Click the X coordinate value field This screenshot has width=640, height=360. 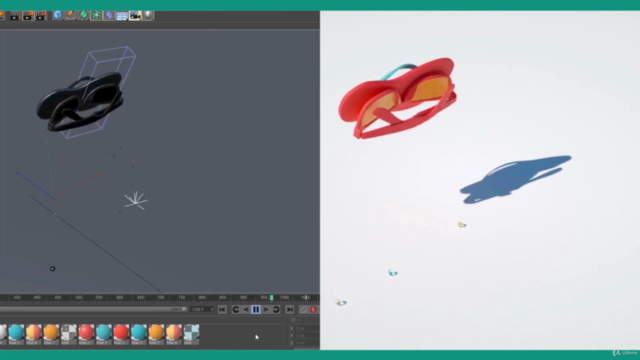pos(306,328)
